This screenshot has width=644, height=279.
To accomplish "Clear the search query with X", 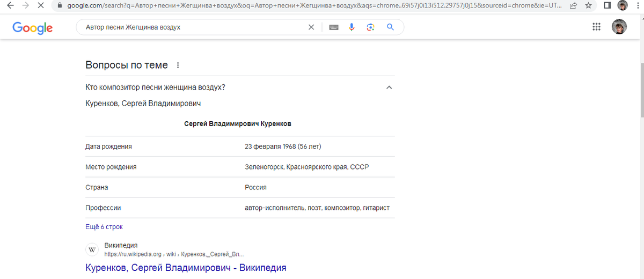I will (311, 27).
